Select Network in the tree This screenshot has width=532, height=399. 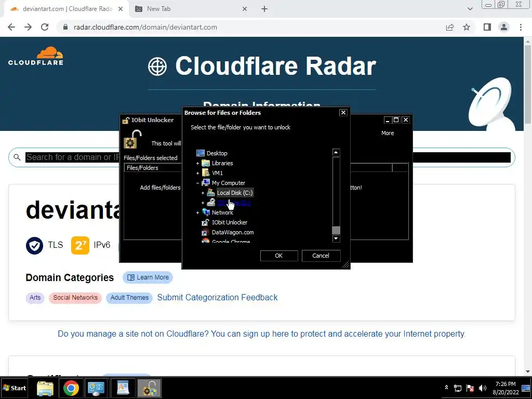[x=222, y=212]
